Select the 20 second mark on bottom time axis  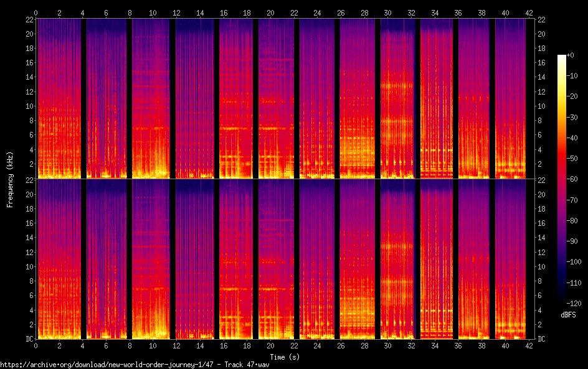270,345
